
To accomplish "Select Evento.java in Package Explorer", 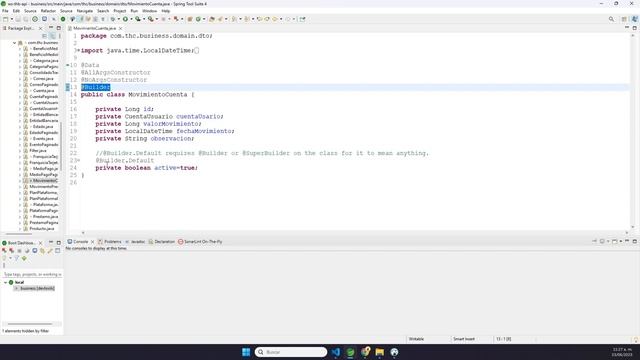I will [x=42, y=138].
